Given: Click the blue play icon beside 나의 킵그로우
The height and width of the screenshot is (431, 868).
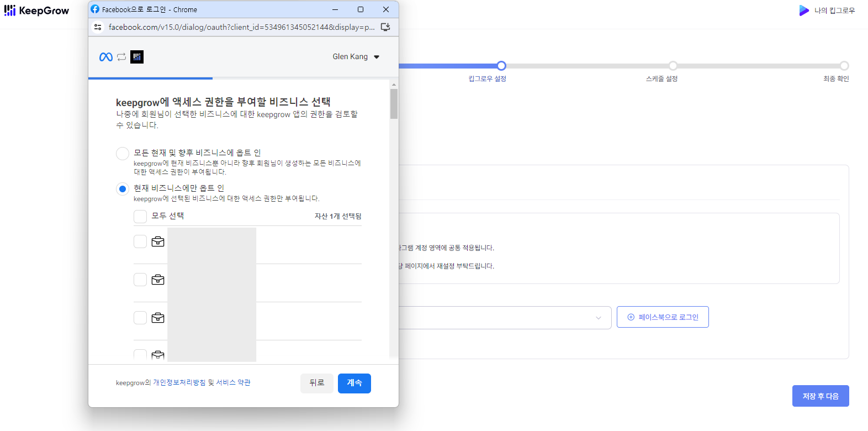Looking at the screenshot, I should (x=803, y=10).
